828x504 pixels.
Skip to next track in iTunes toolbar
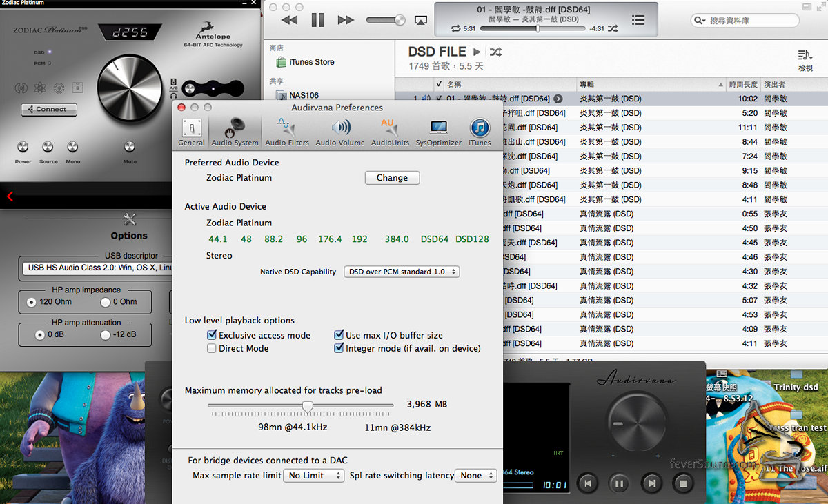(x=346, y=20)
